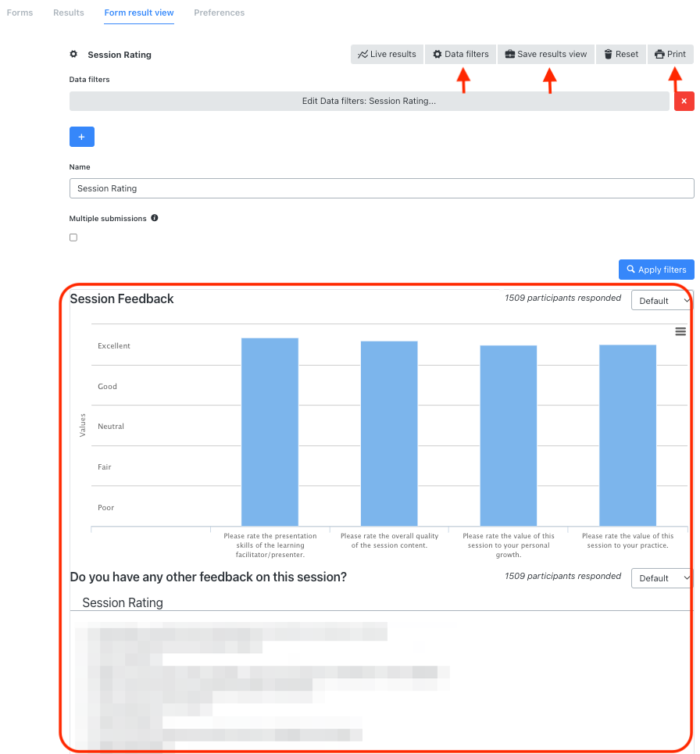Image resolution: width=700 pixels, height=754 pixels.
Task: Click the personal growth value bar
Action: pyautogui.click(x=508, y=436)
